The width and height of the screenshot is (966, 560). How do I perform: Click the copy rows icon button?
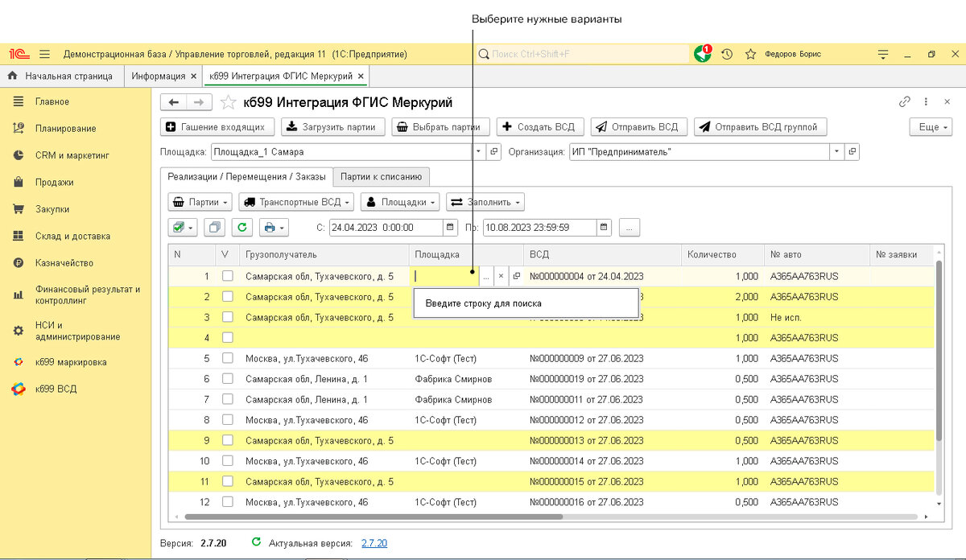click(x=215, y=228)
